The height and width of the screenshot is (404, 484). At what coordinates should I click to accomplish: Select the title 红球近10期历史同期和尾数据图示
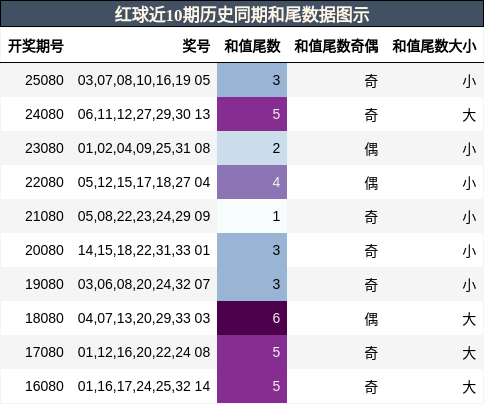[x=242, y=15]
